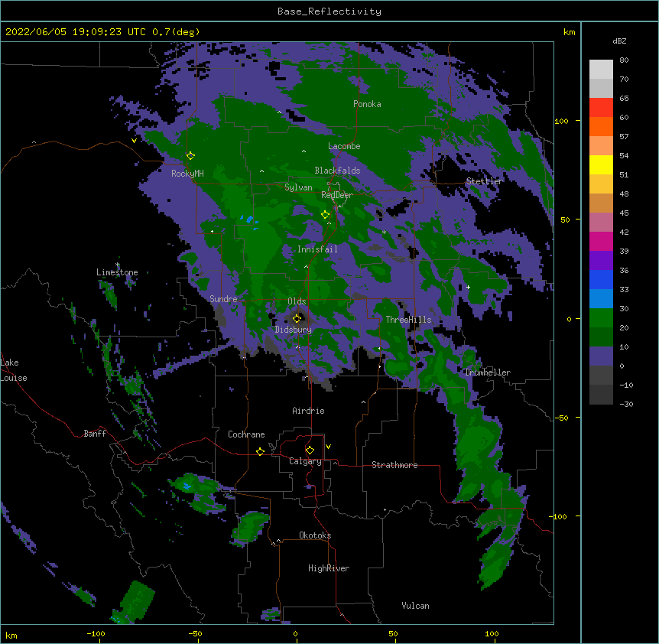
Task: Click the Olds town label
Action: point(297,301)
